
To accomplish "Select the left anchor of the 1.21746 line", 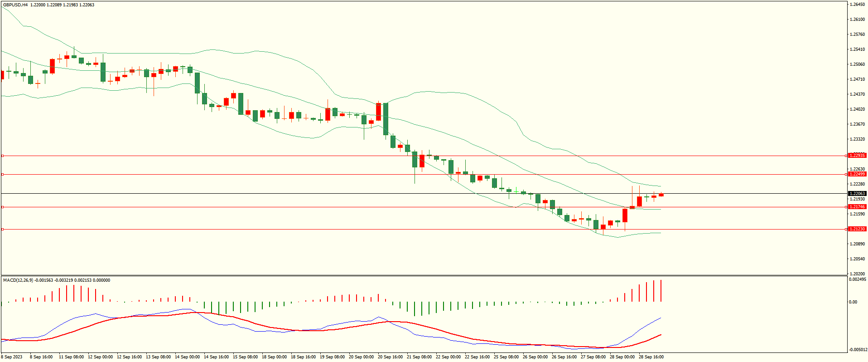I will pos(2,207).
